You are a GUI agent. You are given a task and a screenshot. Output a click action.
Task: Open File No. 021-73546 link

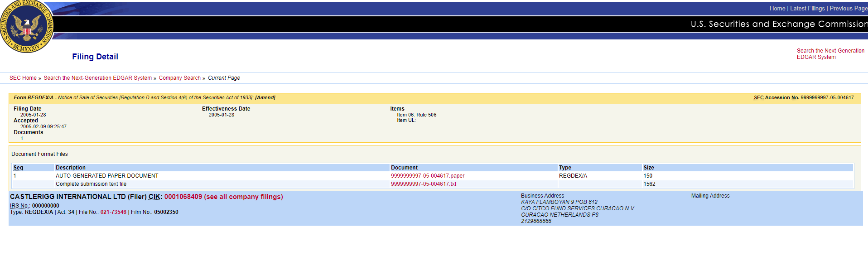[x=113, y=212]
